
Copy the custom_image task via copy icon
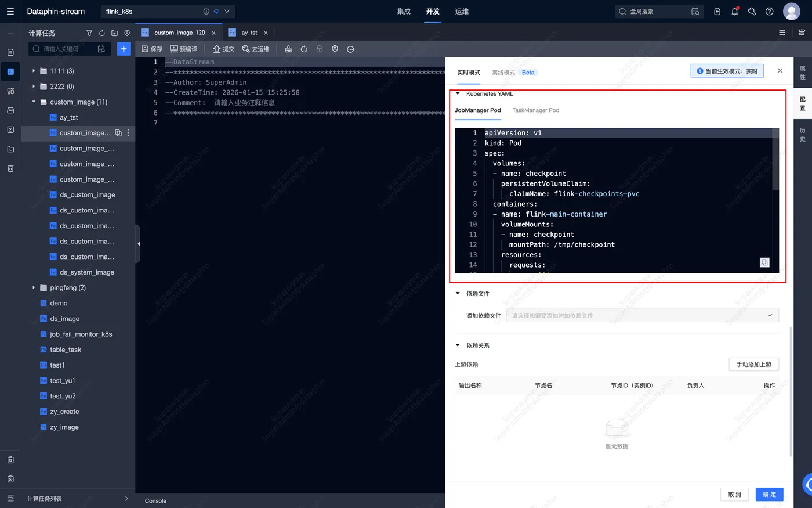(x=118, y=133)
